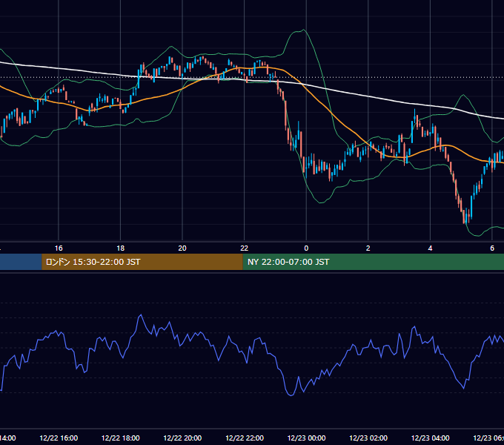Click the 12/22 16:00 timestamp on the oscillator axis

coord(59,438)
